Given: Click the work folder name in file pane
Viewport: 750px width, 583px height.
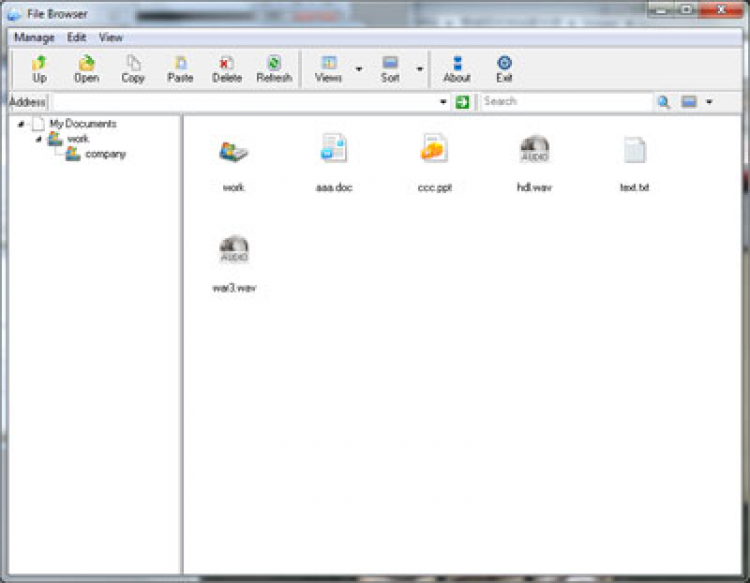Looking at the screenshot, I should [x=233, y=187].
